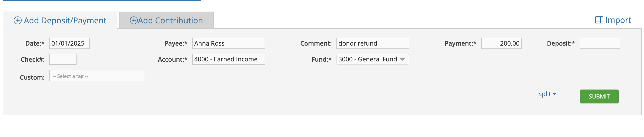Switch to the Add Deposit/Payment tab

(x=60, y=20)
